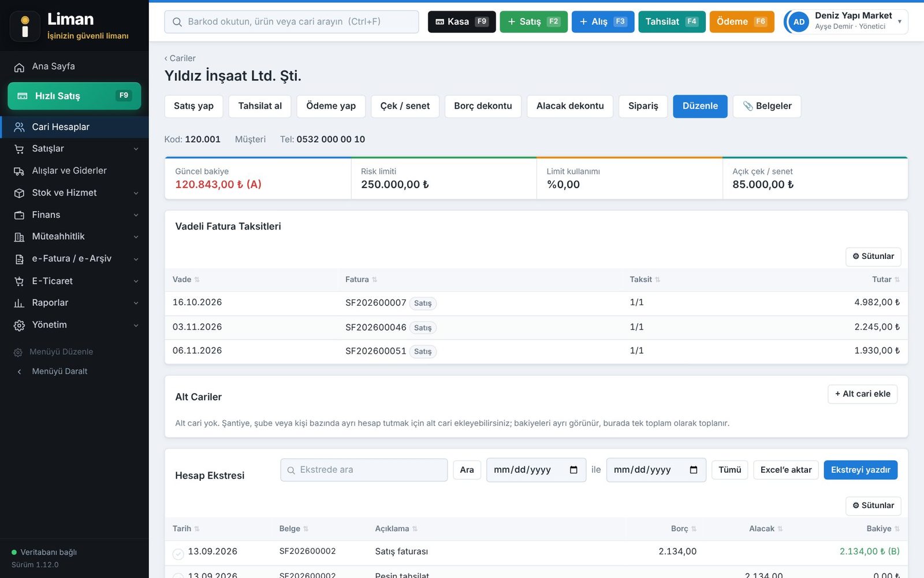Click the Excel'e aktar button
This screenshot has height=578, width=924.
point(786,470)
